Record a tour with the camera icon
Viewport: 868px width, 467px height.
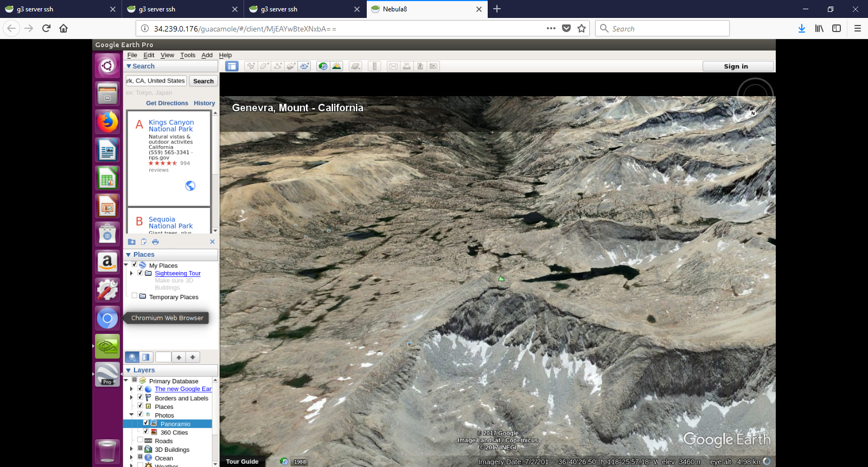305,66
